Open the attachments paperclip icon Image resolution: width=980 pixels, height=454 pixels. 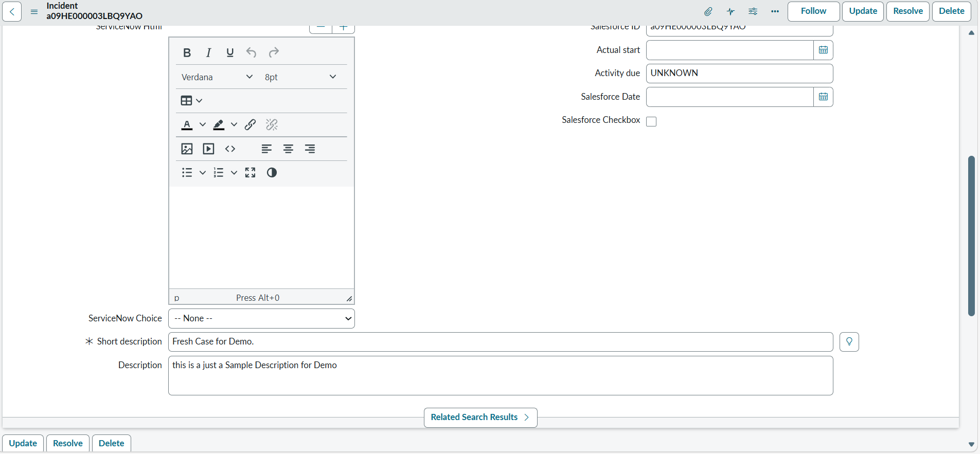click(708, 11)
